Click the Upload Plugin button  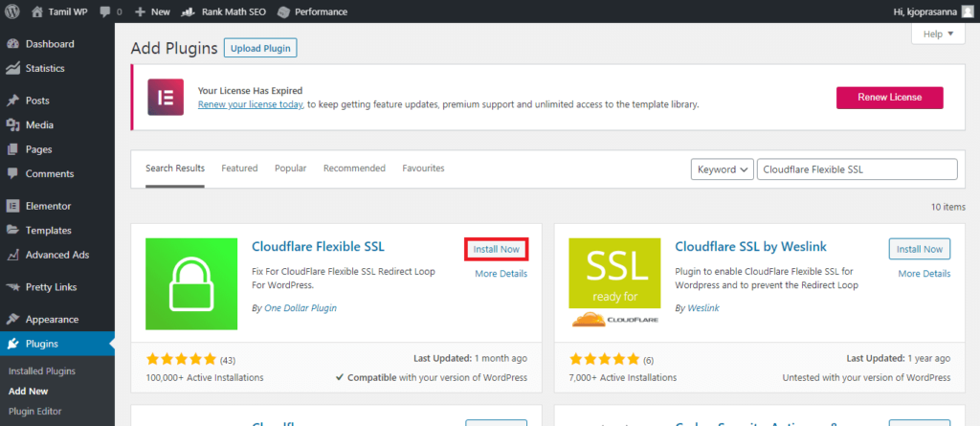pyautogui.click(x=260, y=48)
